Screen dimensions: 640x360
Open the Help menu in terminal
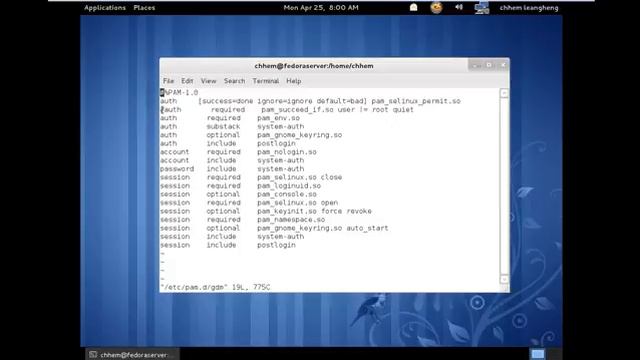[293, 81]
